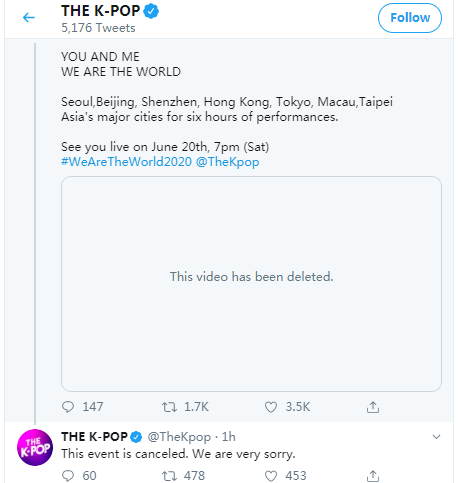This screenshot has width=460, height=483.
Task: Follow THE K-POP account
Action: [410, 18]
